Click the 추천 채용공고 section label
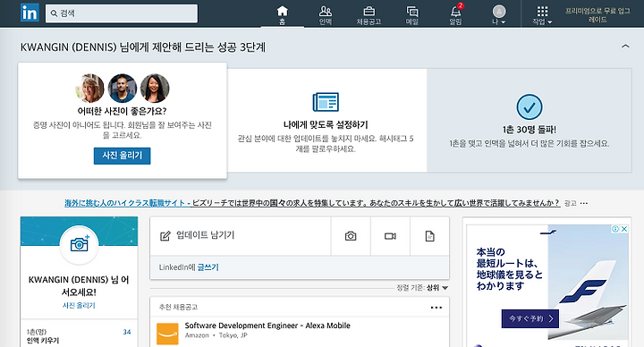644x347 pixels. pos(178,307)
